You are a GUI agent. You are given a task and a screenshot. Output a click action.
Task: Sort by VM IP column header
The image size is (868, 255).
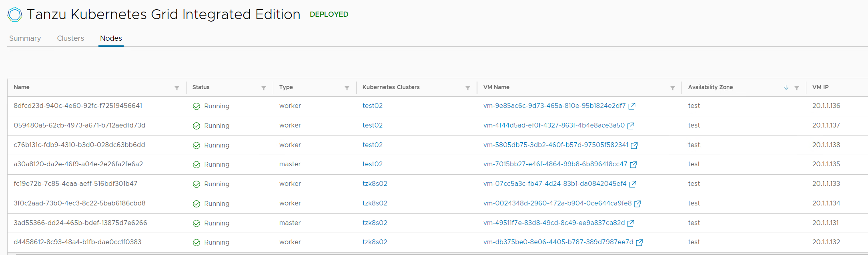(820, 87)
